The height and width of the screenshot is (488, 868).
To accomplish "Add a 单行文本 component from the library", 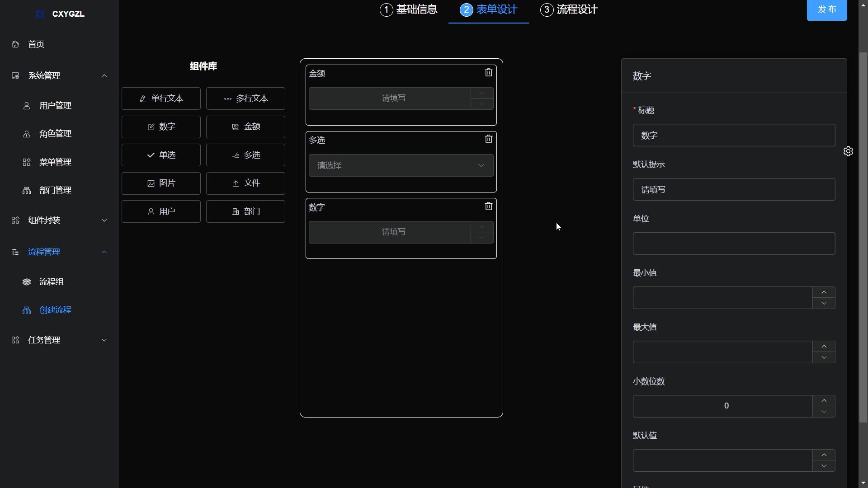I will tap(161, 99).
